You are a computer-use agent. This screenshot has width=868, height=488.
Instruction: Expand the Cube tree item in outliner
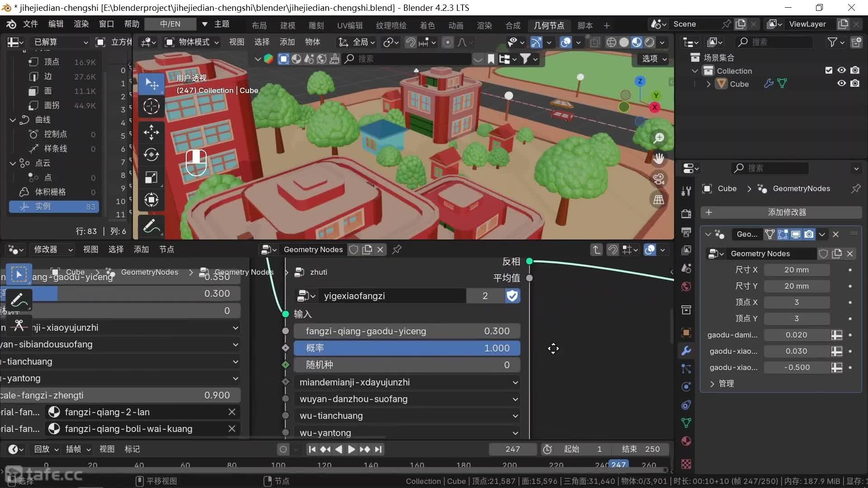click(708, 84)
